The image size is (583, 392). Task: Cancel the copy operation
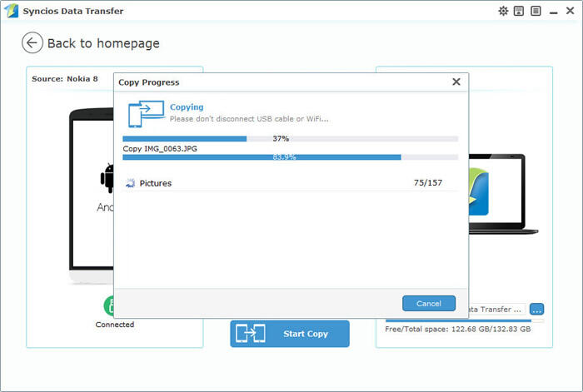(429, 304)
